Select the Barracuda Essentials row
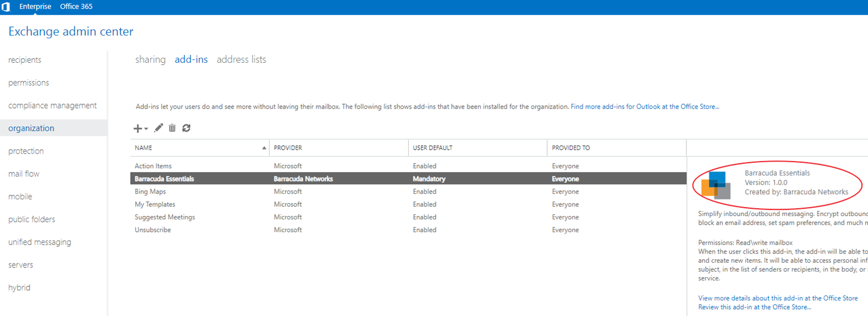 408,179
